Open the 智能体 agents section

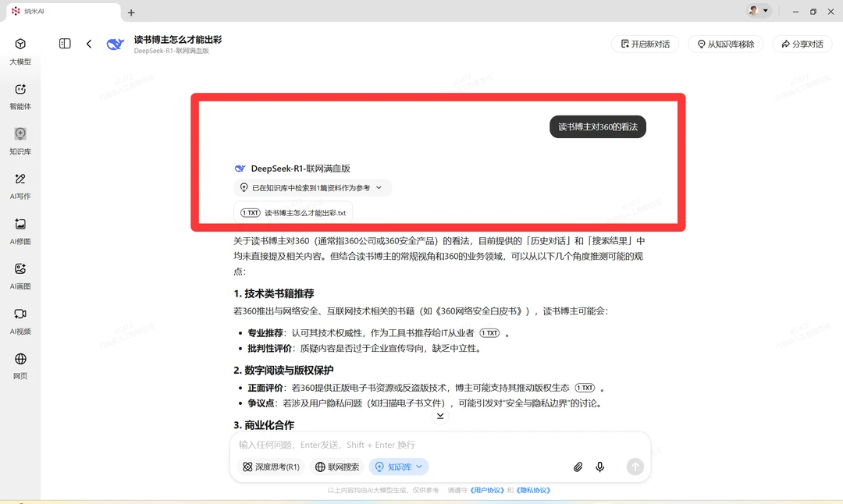pyautogui.click(x=20, y=97)
